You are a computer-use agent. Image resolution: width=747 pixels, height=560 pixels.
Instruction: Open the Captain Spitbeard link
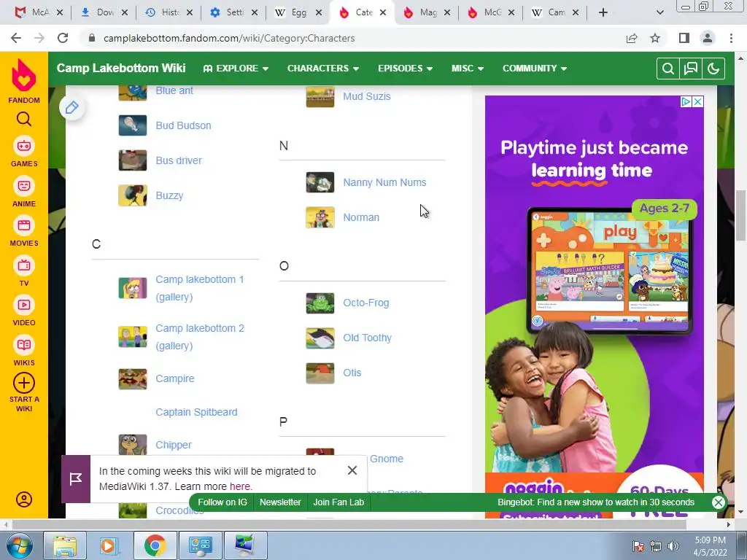tap(196, 413)
